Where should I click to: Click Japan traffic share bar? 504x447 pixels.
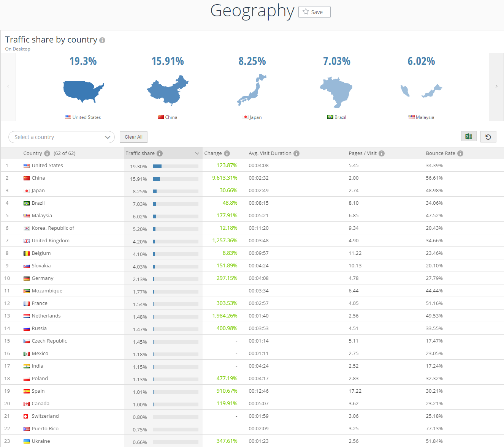(x=176, y=191)
